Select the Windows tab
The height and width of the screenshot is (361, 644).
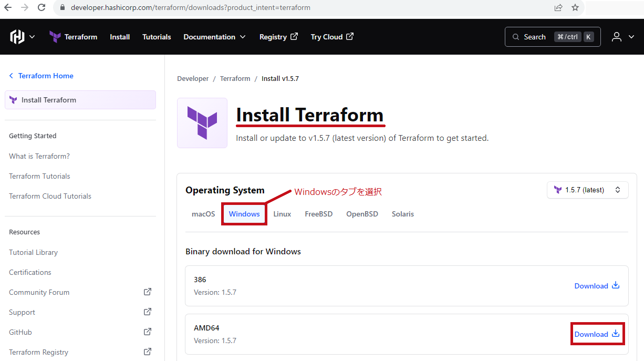point(244,214)
